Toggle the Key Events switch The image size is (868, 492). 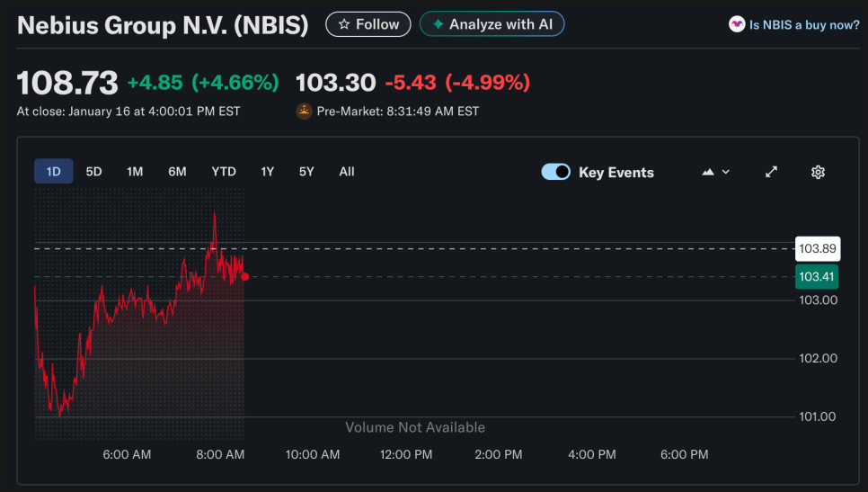555,172
